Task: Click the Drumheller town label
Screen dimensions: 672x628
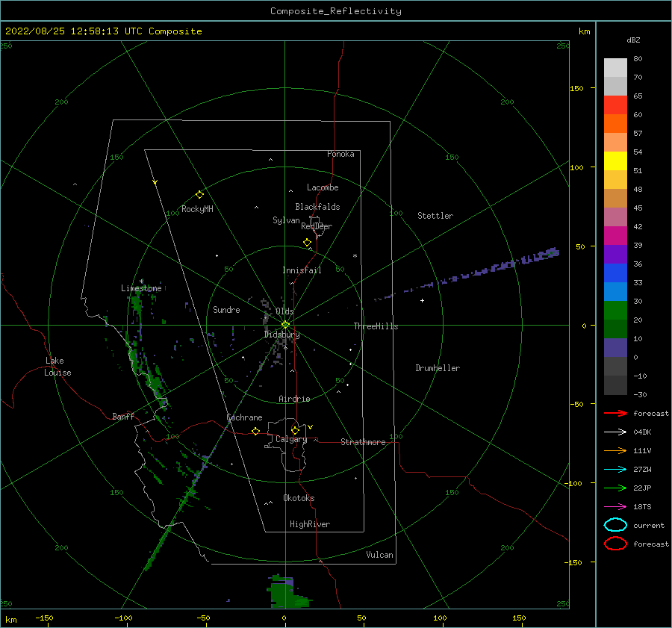Action: coord(438,368)
